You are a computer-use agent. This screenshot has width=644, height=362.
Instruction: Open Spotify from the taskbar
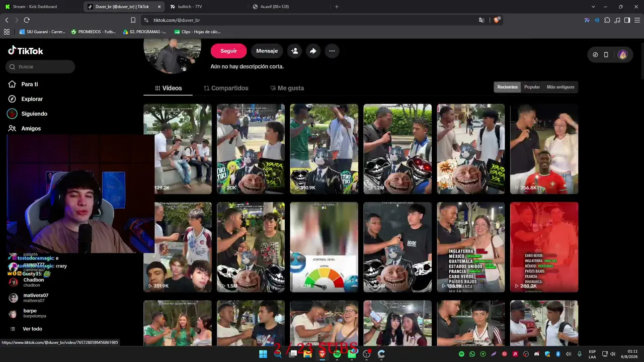[337, 354]
